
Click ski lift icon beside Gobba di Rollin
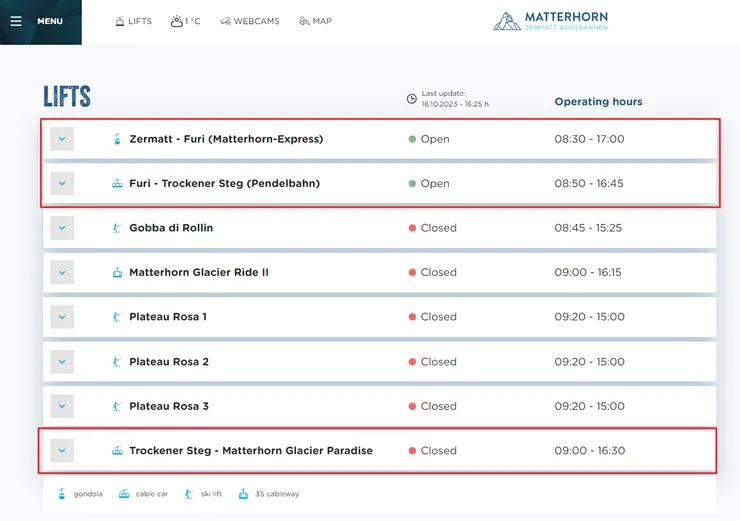[117, 228]
